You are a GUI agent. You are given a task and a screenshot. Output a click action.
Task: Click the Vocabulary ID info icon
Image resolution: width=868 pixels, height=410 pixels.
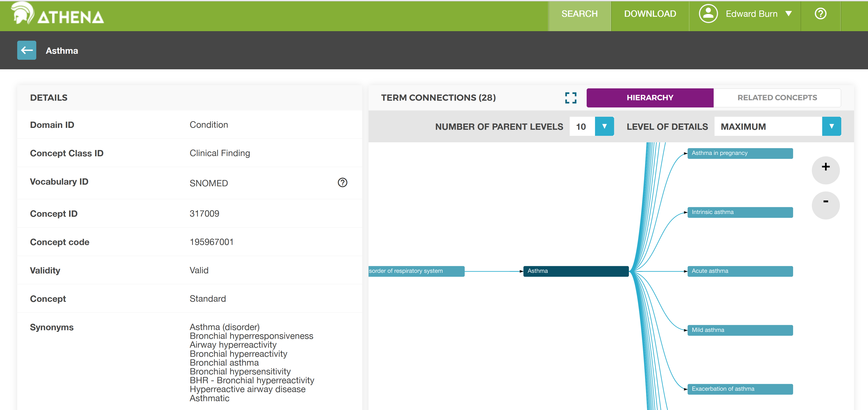(342, 183)
